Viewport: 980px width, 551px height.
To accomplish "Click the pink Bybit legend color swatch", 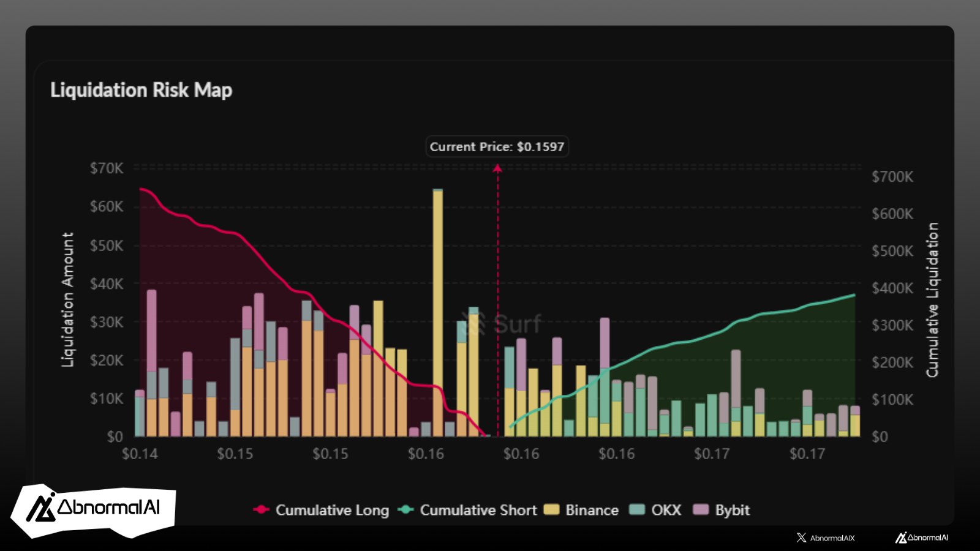I will point(701,510).
